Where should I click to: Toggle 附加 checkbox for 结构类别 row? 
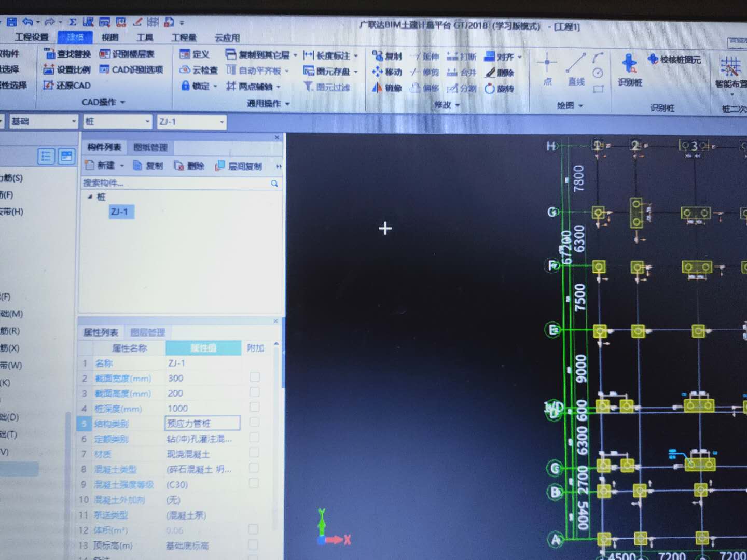pyautogui.click(x=254, y=422)
